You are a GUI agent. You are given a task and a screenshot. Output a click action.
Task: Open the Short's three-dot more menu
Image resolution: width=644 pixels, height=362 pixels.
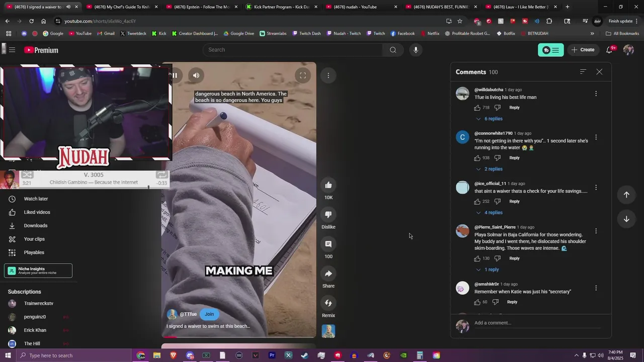tap(328, 75)
